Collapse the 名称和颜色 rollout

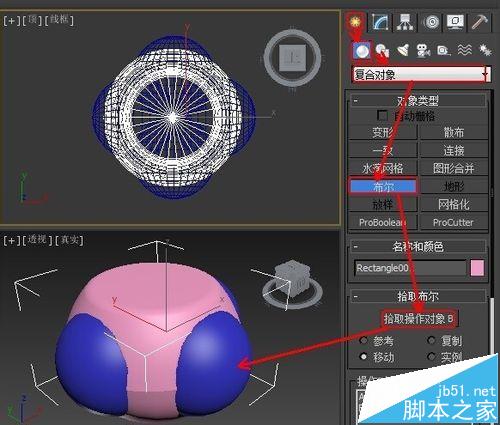tap(418, 247)
